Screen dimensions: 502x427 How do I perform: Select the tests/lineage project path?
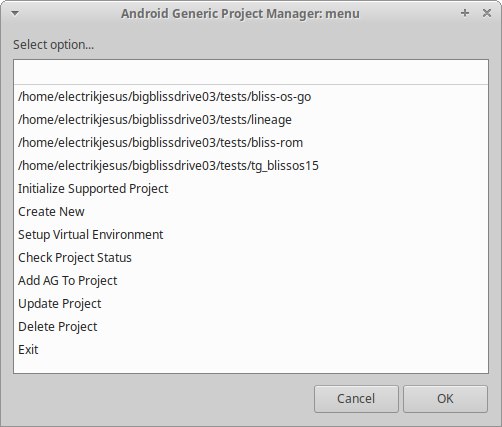(x=251, y=119)
